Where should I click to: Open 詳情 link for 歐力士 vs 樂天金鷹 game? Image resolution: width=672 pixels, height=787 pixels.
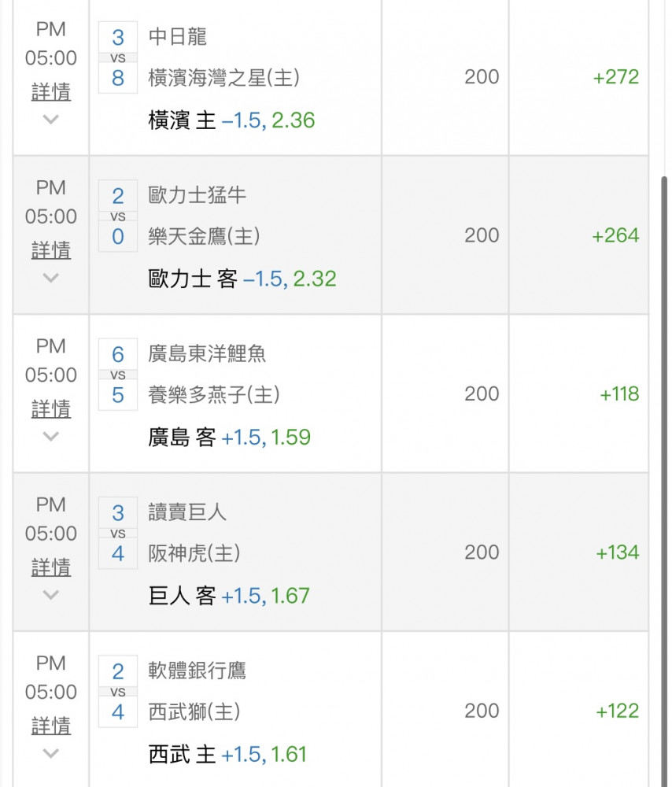click(50, 250)
